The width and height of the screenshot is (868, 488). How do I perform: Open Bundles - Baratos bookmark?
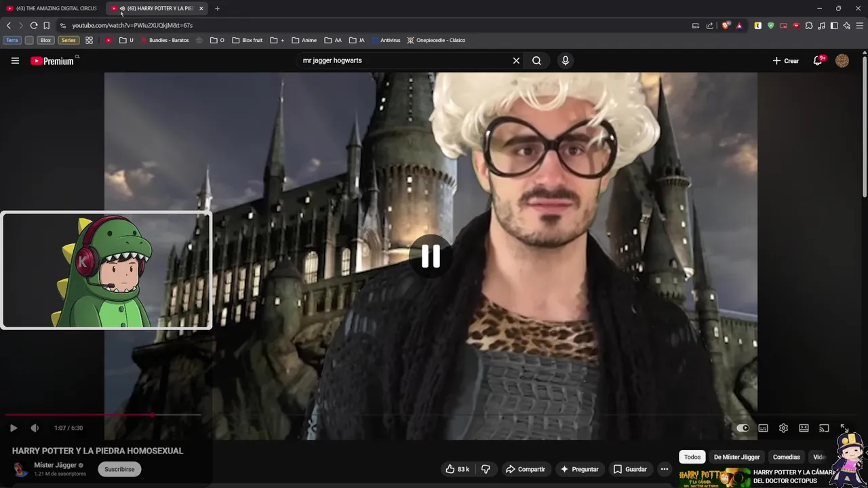[x=165, y=40]
